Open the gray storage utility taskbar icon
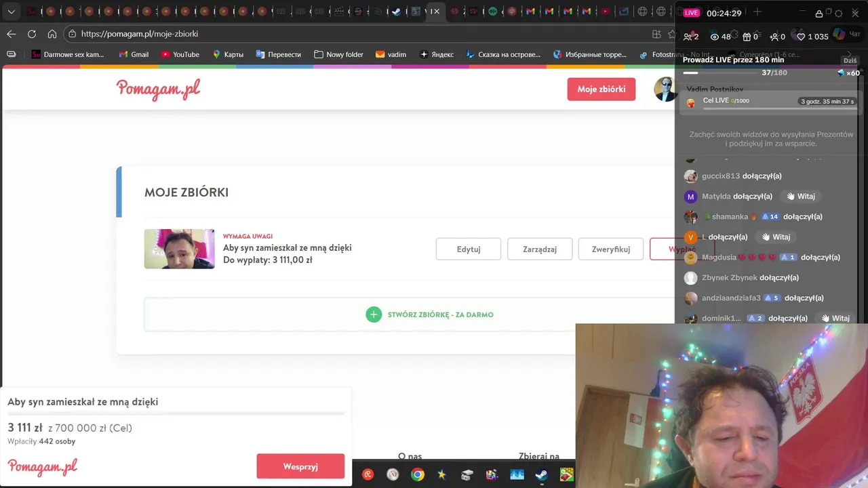The width and height of the screenshot is (868, 488). (x=467, y=474)
